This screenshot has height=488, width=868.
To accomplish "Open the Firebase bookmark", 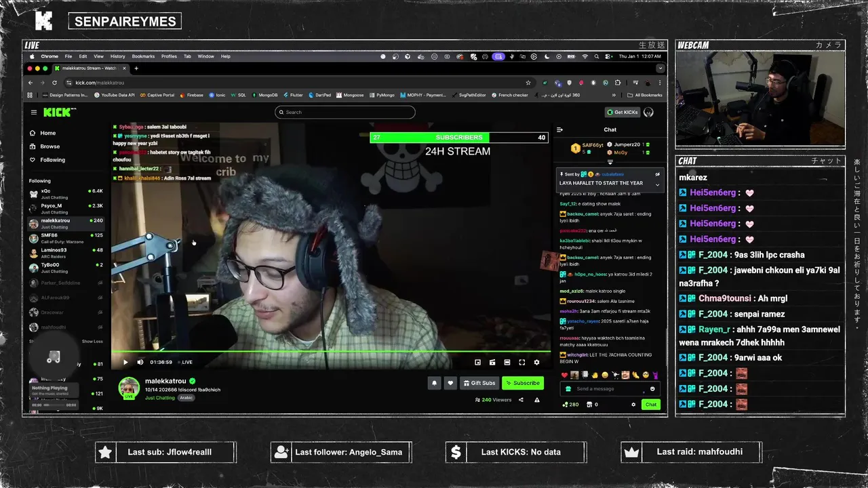I will click(192, 95).
